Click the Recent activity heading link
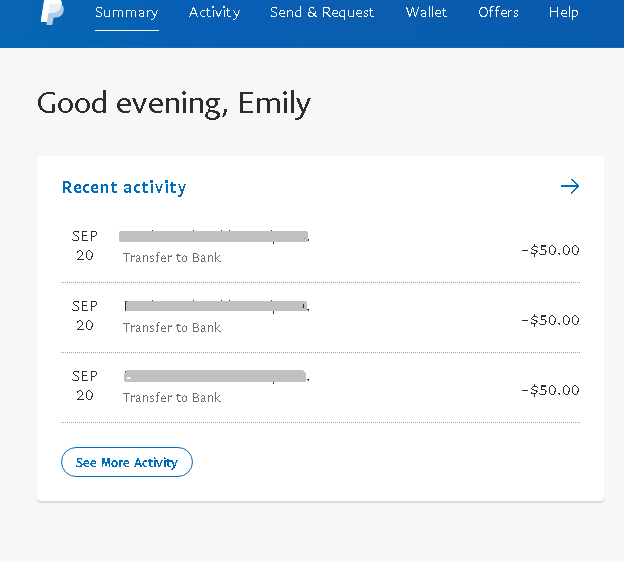The width and height of the screenshot is (624, 562). click(x=124, y=187)
